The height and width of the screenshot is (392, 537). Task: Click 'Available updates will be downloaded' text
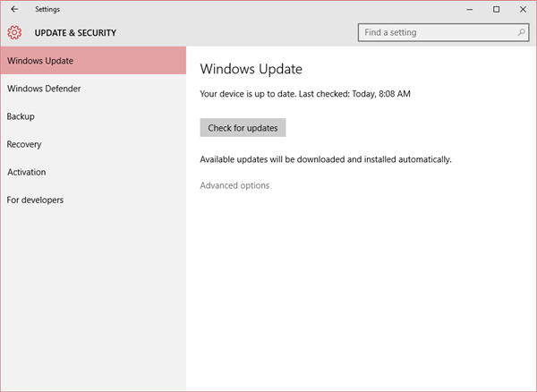pos(326,159)
